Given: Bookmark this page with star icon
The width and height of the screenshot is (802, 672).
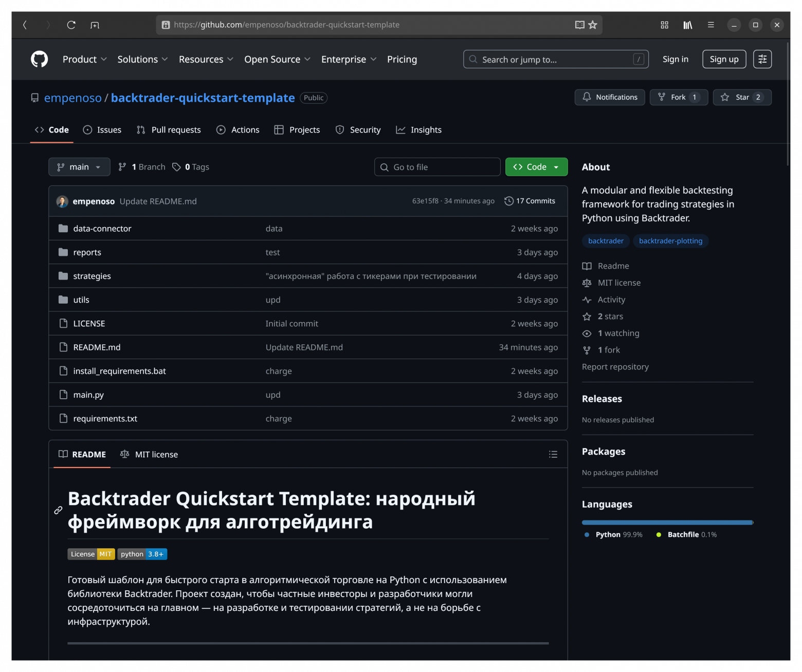Looking at the screenshot, I should point(593,25).
